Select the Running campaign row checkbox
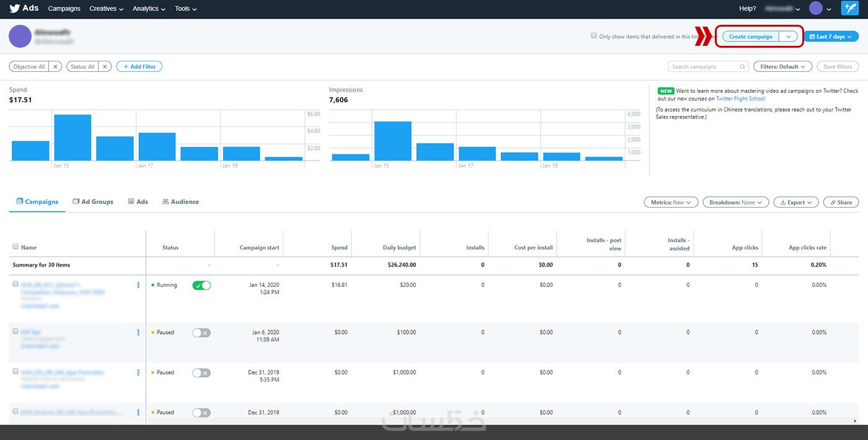868x440 pixels. (15, 283)
